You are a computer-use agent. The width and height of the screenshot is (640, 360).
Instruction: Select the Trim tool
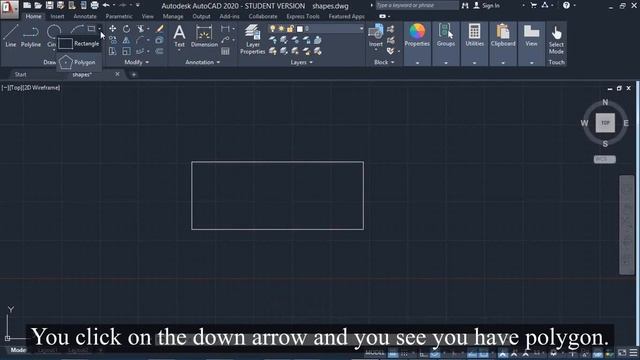pos(141,29)
